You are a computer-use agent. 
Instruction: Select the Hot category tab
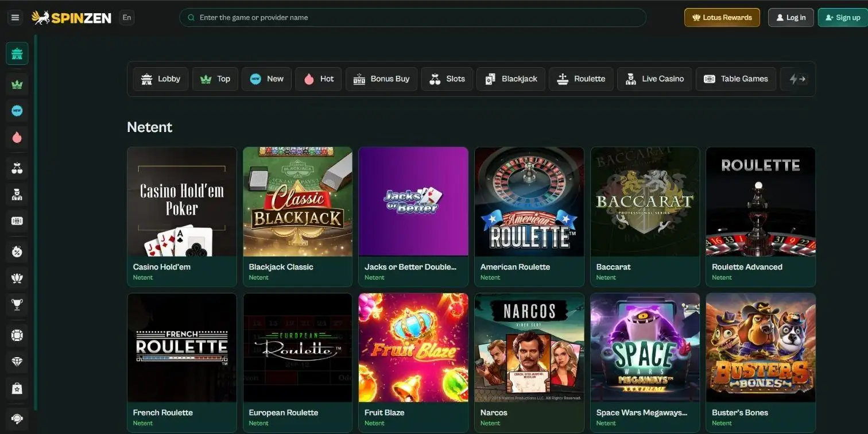(x=319, y=79)
